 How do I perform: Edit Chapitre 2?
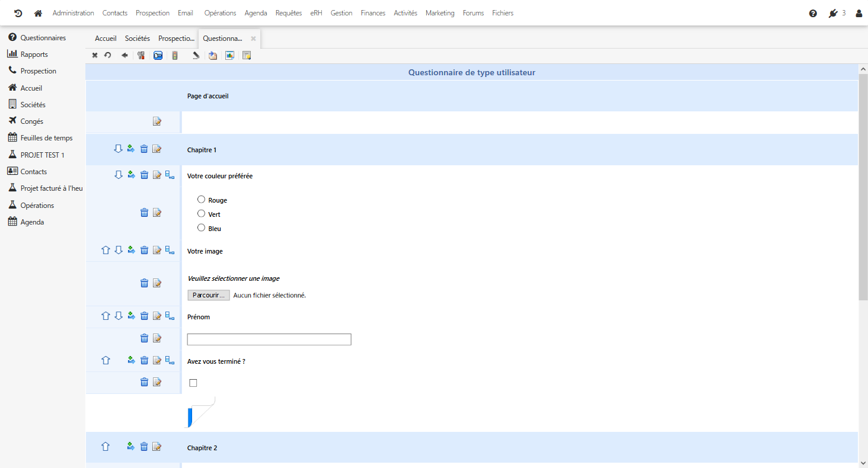click(x=157, y=447)
